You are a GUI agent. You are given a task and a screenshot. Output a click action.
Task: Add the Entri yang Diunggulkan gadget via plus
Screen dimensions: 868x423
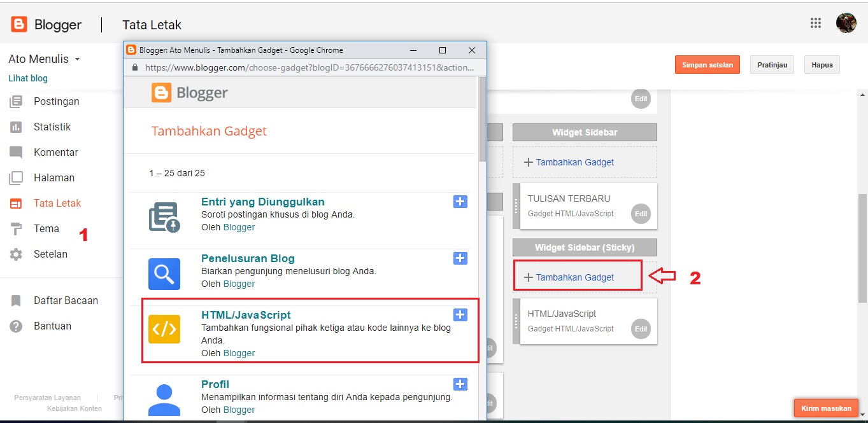click(460, 202)
